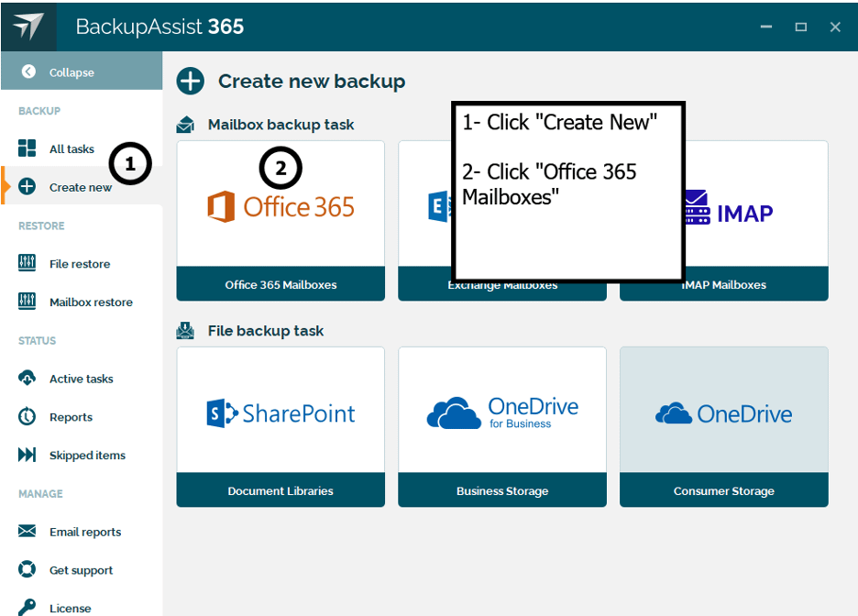The image size is (858, 616).
Task: Choose OneDrive Consumer Storage backup task
Action: (723, 412)
